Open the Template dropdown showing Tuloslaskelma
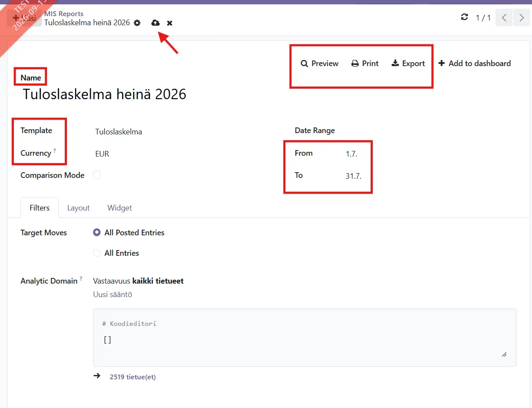This screenshot has width=532, height=408. (x=182, y=132)
